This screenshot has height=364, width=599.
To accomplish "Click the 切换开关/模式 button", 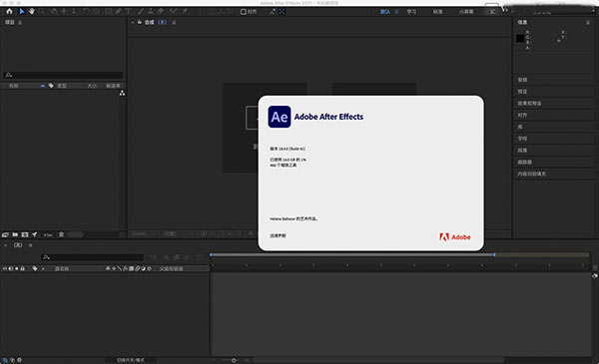I will 131,360.
